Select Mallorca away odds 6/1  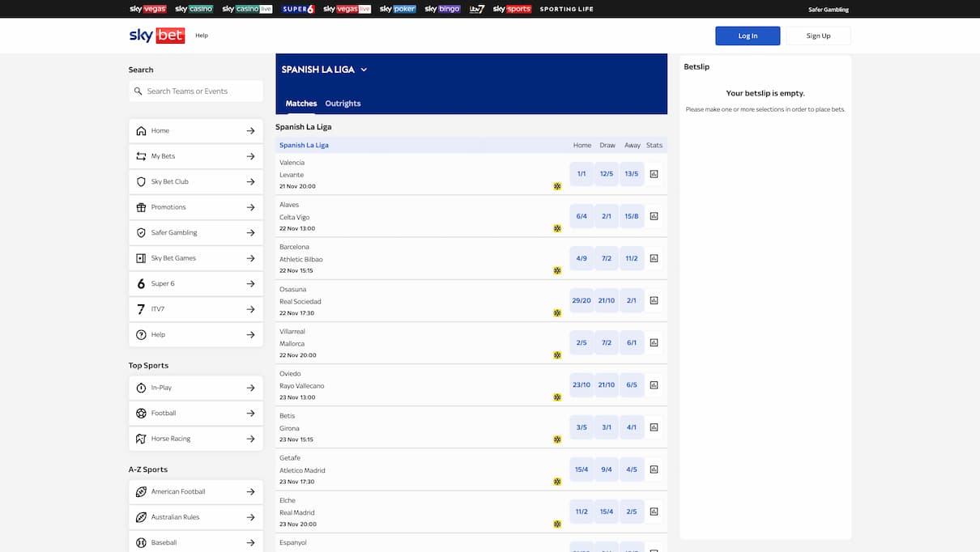632,342
